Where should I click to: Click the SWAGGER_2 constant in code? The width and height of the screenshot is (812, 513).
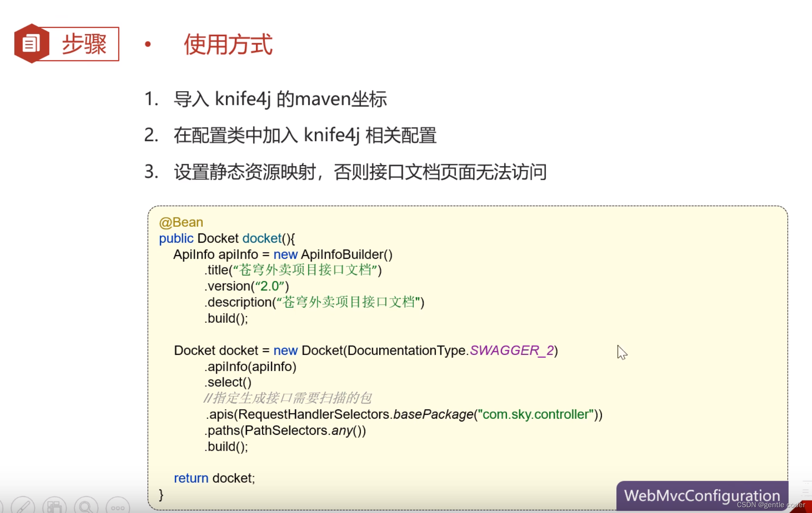pyautogui.click(x=512, y=350)
